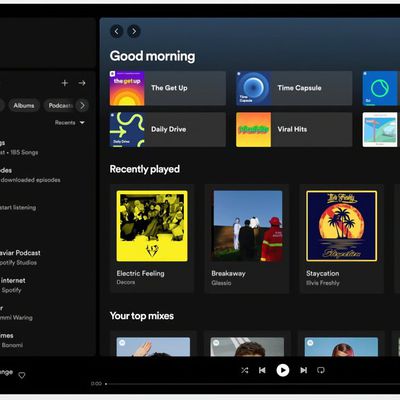
Task: Open the Podcast by Spotify Studios item
Action: pos(48,258)
